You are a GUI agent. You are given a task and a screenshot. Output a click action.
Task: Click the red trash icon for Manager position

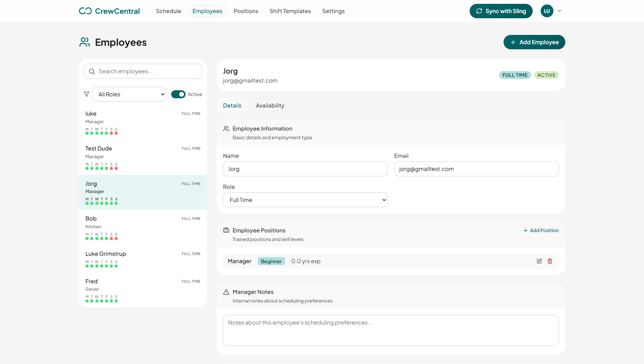[550, 261]
